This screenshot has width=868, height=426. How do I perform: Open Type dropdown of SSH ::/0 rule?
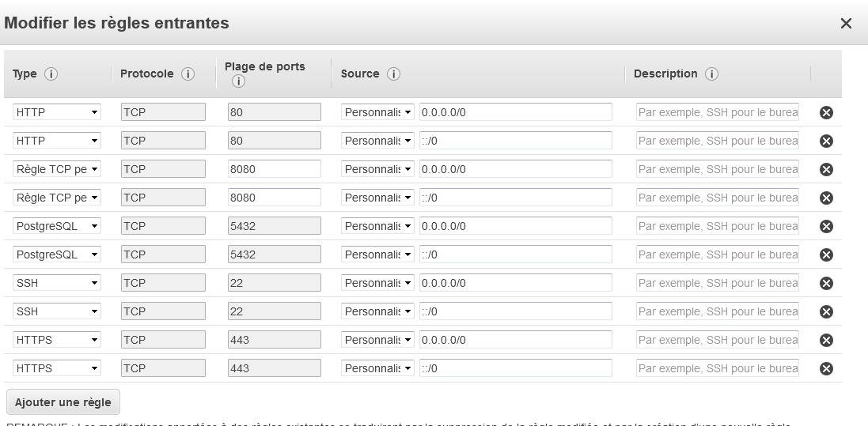57,311
